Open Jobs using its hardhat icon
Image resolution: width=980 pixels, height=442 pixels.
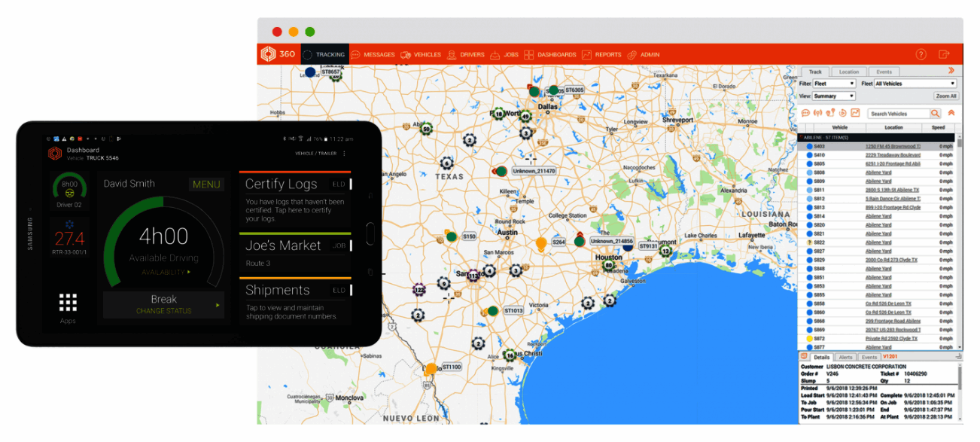pyautogui.click(x=495, y=53)
